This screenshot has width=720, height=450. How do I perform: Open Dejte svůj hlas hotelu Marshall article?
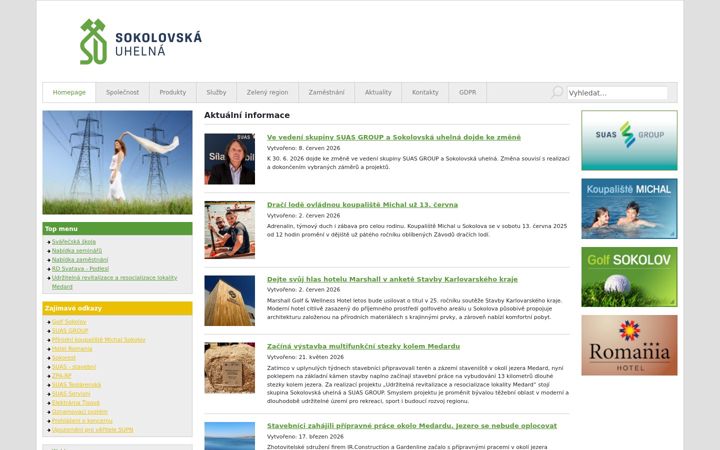tap(392, 279)
